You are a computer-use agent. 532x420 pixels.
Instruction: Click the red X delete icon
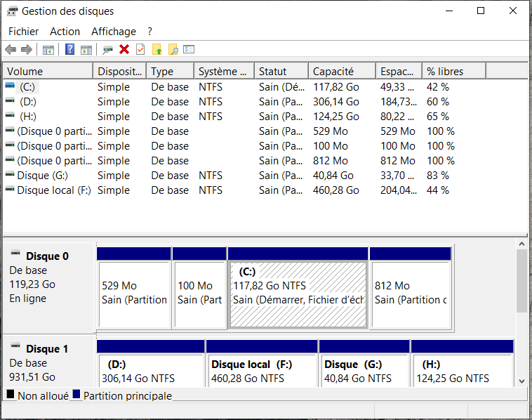[x=124, y=49]
